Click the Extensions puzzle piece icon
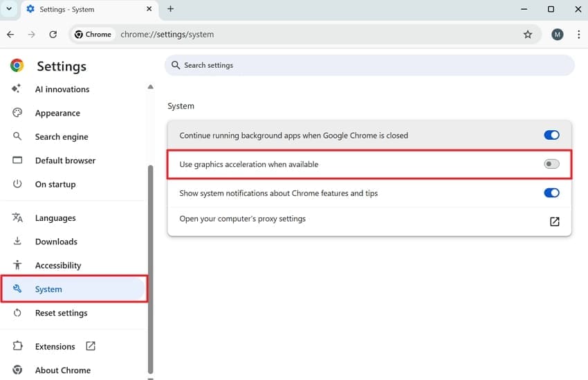 click(17, 346)
